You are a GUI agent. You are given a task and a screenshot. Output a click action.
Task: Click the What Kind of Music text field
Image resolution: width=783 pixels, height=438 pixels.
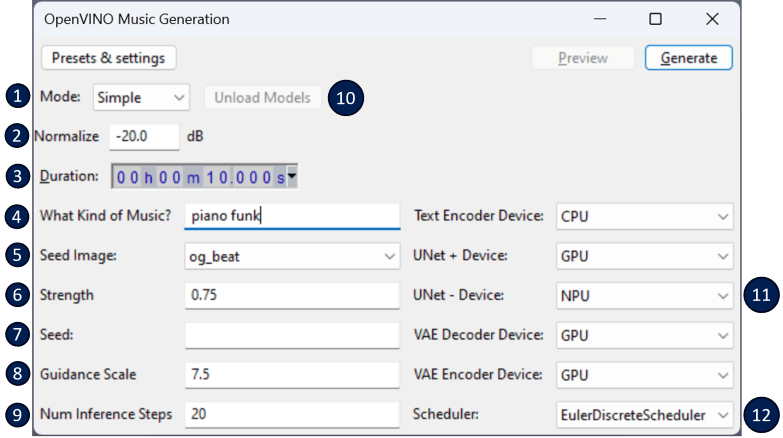click(x=292, y=217)
